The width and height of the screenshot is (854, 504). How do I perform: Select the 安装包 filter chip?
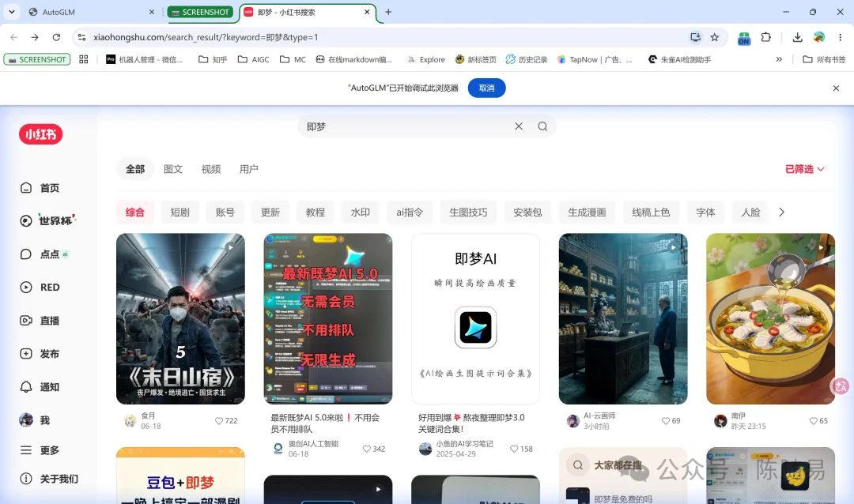[x=527, y=213]
